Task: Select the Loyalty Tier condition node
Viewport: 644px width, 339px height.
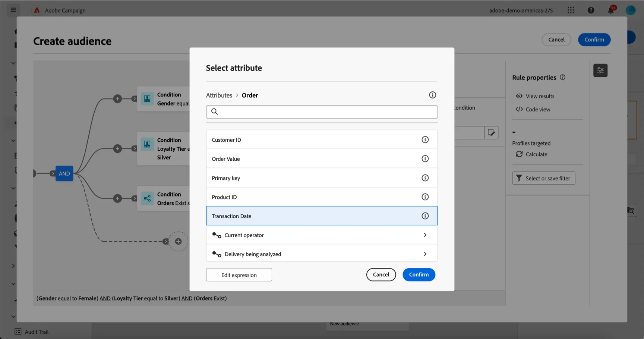Action: 164,148
